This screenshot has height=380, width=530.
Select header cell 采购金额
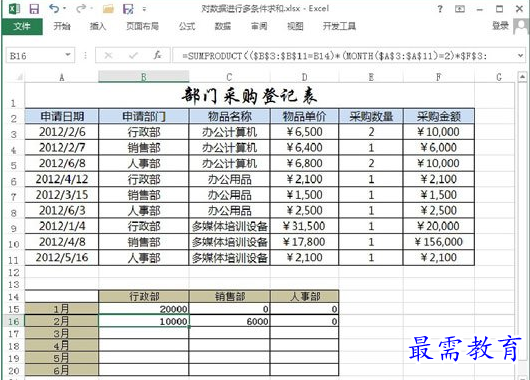coord(439,116)
